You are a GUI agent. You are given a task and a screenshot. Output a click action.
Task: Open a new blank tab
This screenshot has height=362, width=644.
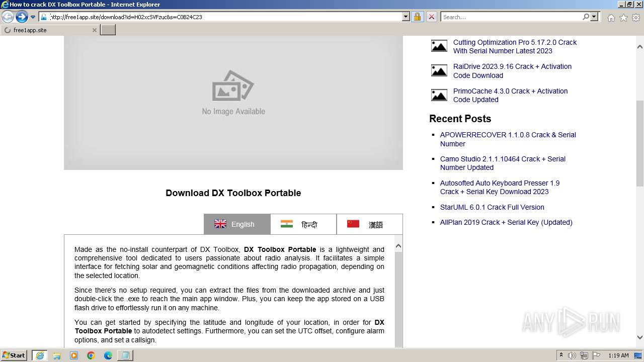coord(108,30)
